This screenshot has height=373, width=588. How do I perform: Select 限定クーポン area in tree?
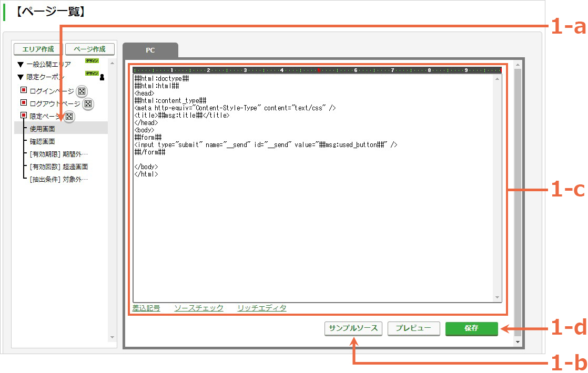[x=45, y=77]
